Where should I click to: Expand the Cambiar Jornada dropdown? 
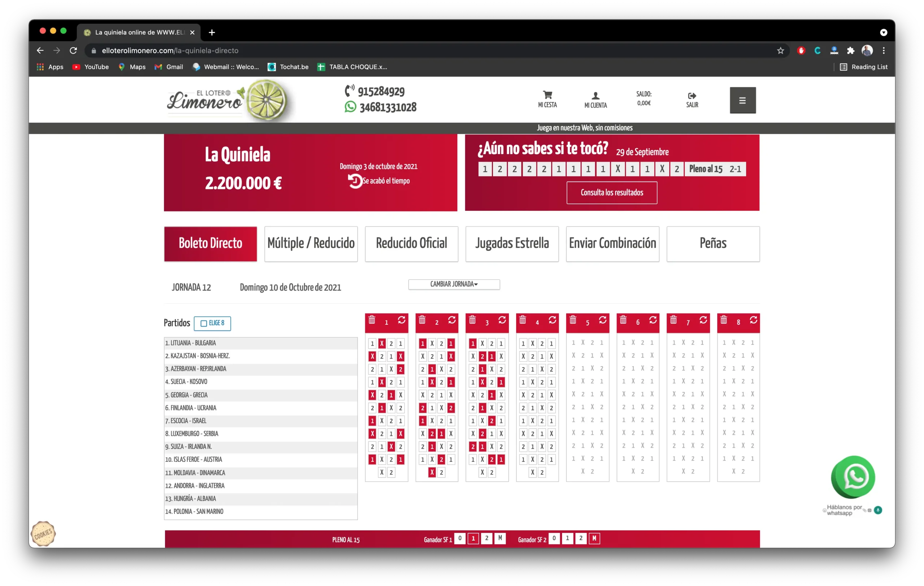pos(454,284)
